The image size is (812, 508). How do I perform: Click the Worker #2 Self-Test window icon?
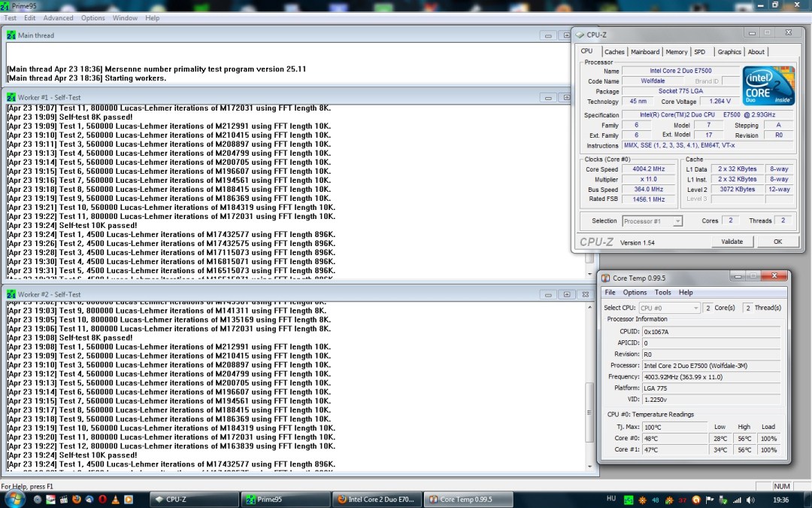point(11,294)
